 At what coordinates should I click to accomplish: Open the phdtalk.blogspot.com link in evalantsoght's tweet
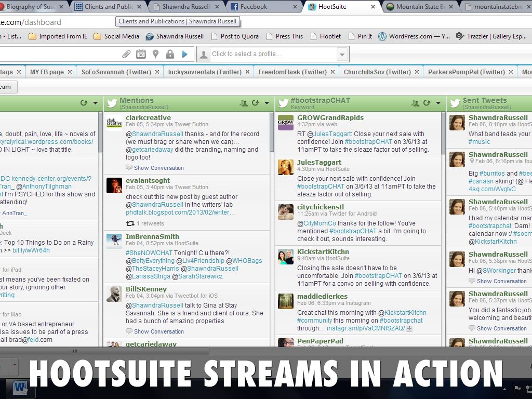pyautogui.click(x=180, y=212)
